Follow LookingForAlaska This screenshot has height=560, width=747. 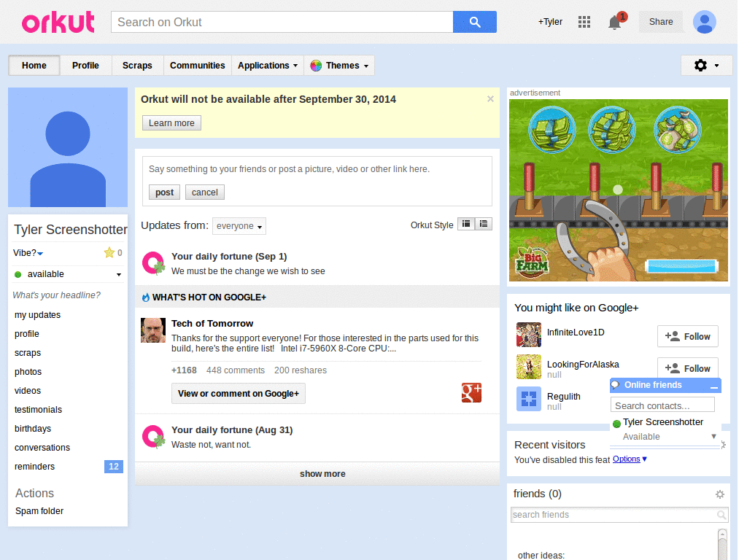coord(687,368)
